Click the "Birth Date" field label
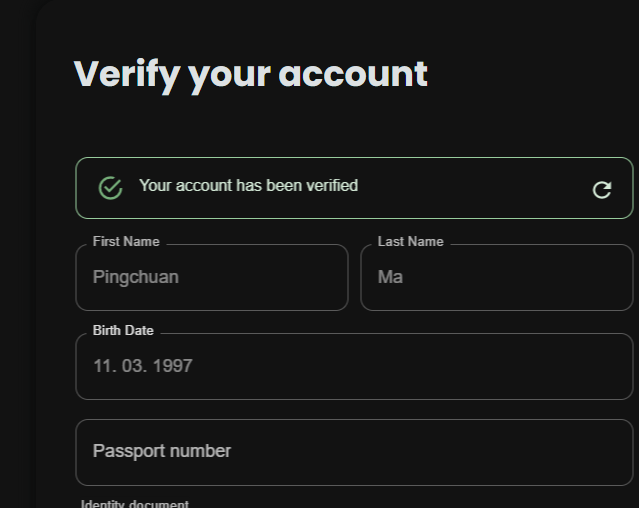Viewport: 639px width, 508px height. pyautogui.click(x=123, y=331)
